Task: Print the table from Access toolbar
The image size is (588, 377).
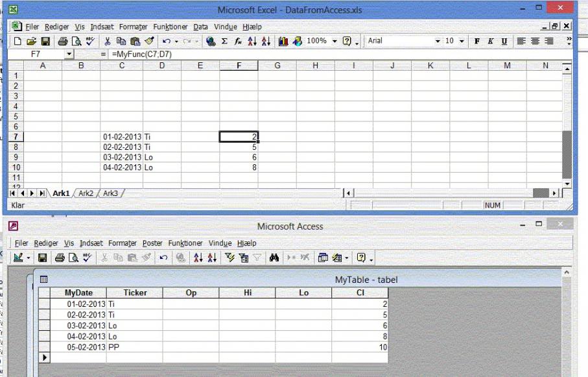Action: [60, 258]
